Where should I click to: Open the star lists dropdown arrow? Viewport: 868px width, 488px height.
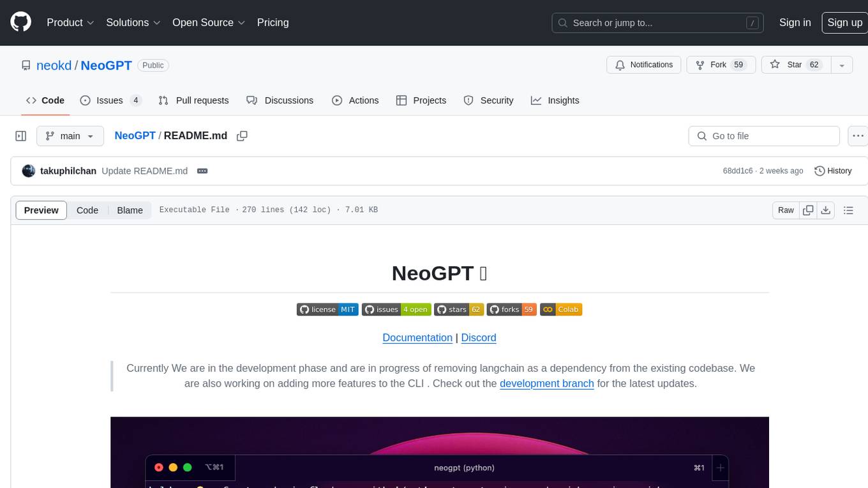click(x=841, y=65)
